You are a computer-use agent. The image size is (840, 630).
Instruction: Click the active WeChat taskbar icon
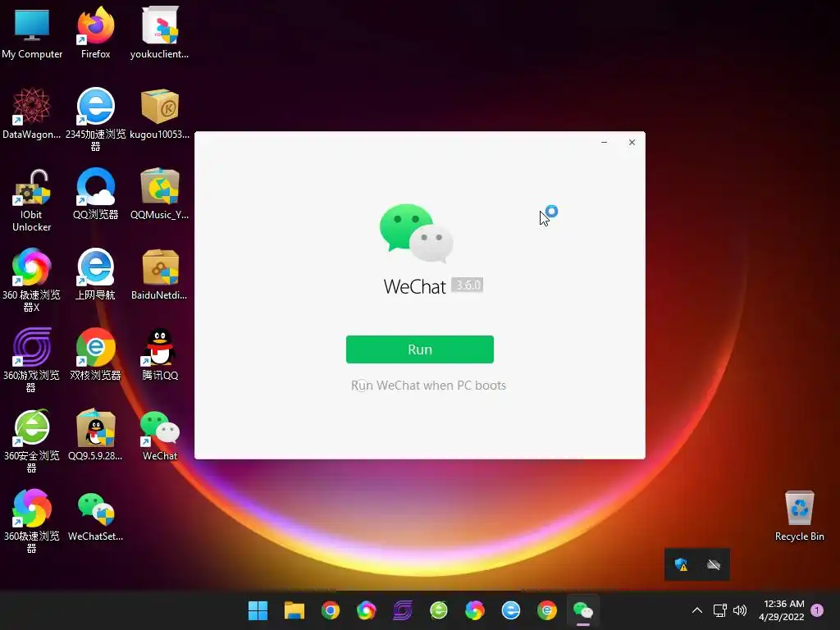(x=583, y=610)
